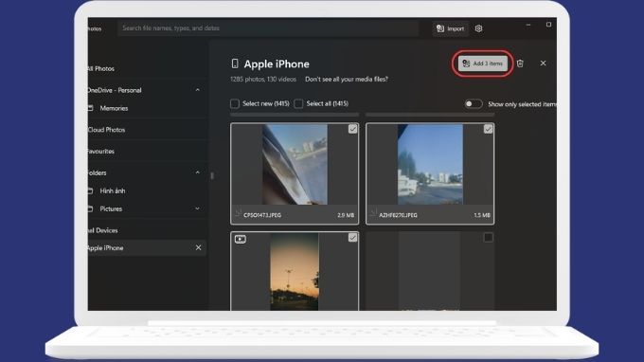Select the AZHF8270.JPEG thumbnail

(430, 165)
